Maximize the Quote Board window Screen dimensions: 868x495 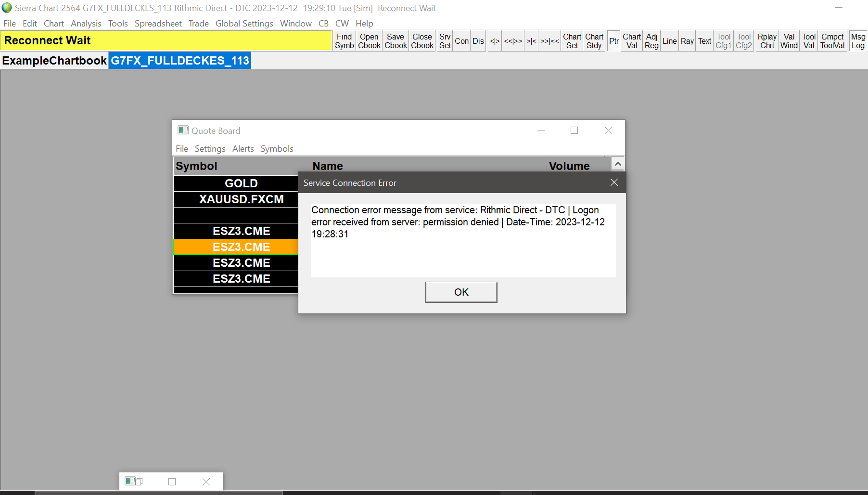coord(574,130)
